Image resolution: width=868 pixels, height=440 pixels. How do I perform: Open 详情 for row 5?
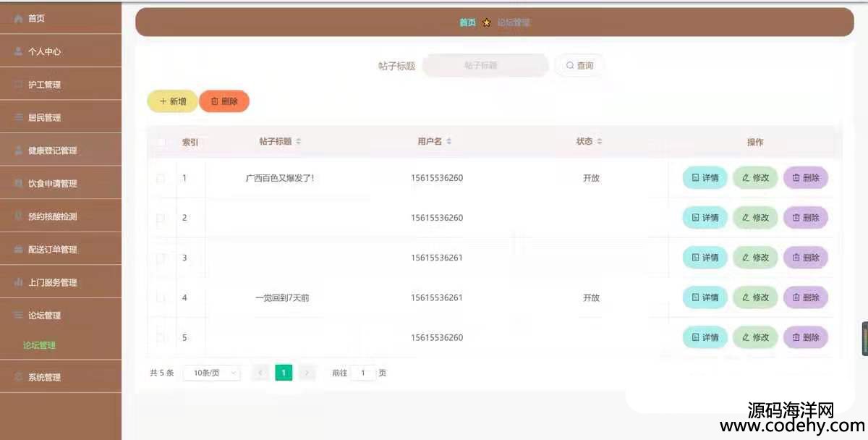(705, 337)
